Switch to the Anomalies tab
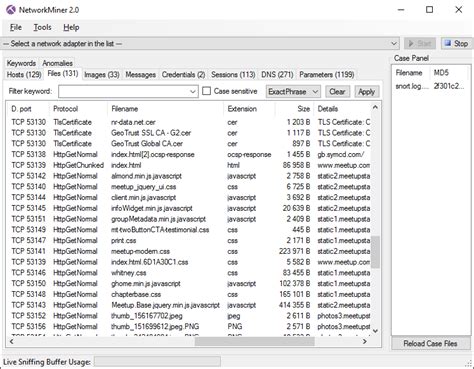Screen dimensions: 474x369 coord(57,63)
